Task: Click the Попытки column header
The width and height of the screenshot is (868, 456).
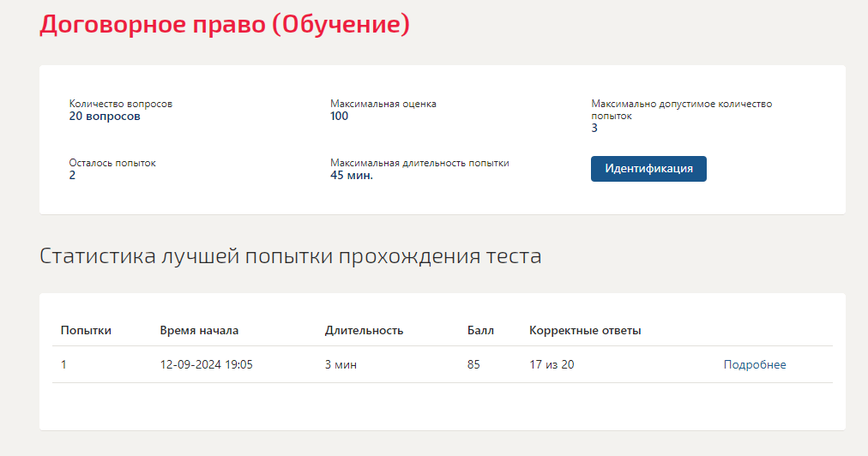Action: [86, 330]
